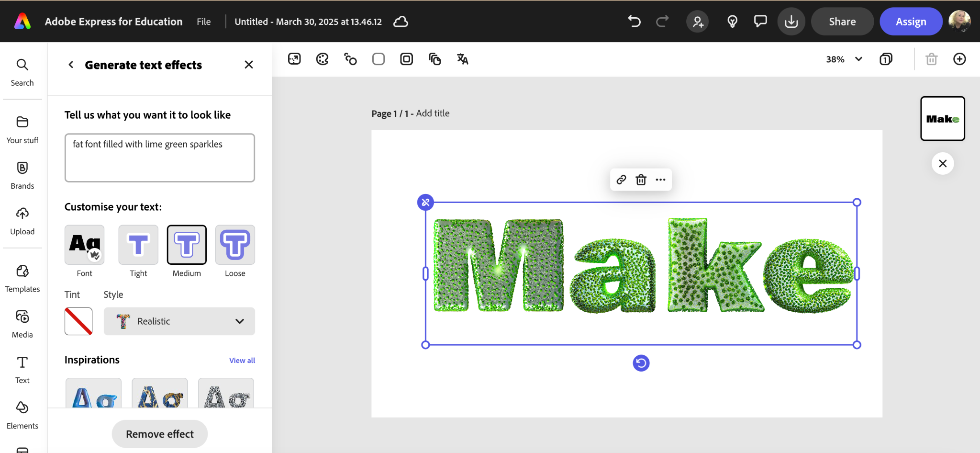
Task: Open the translate tool in toolbar
Action: click(x=462, y=59)
